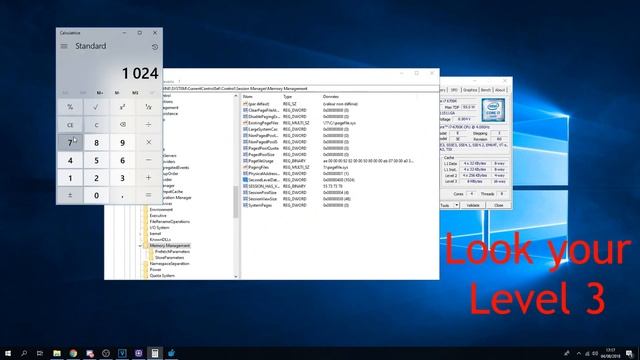Open the Windows Start menu
This screenshot has height=360, width=640.
8,353
